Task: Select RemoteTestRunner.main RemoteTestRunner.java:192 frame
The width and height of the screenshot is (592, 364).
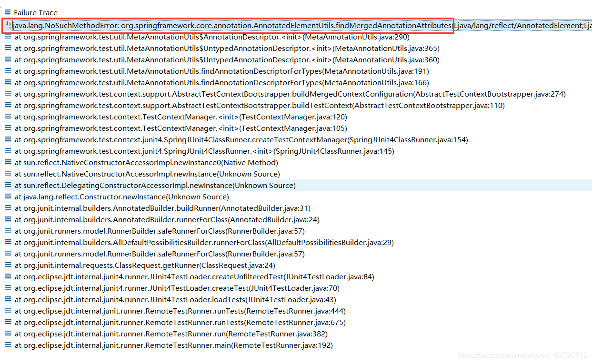Action: point(173,345)
